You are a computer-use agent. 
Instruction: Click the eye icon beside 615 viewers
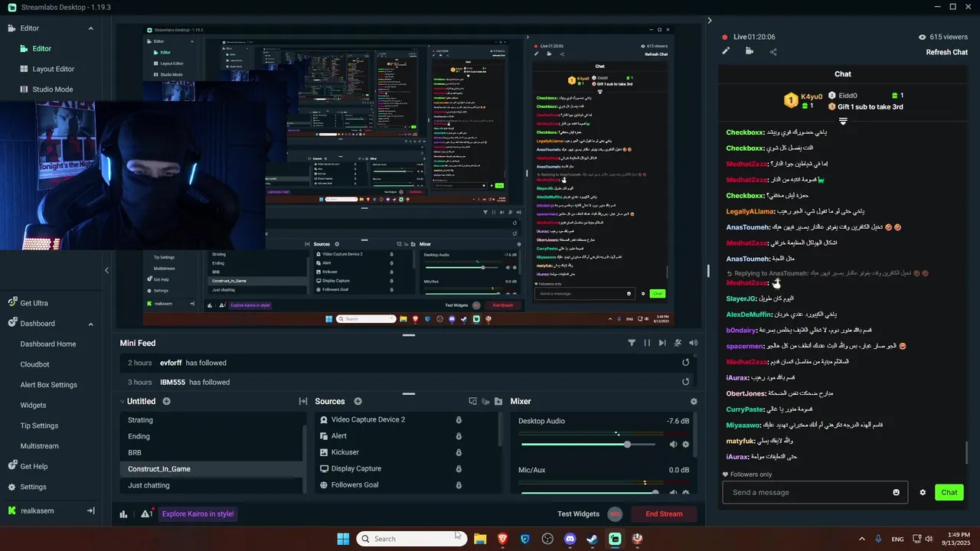click(x=922, y=37)
